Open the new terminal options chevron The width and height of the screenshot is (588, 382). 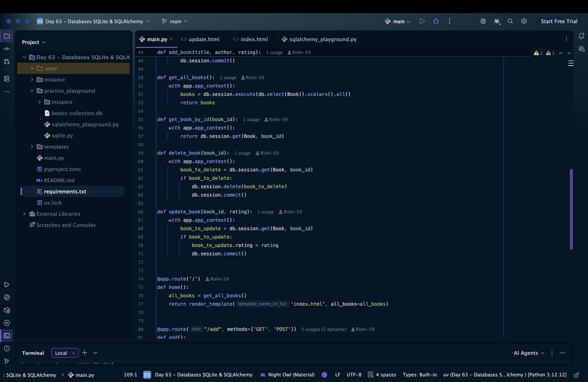pyautogui.click(x=95, y=353)
